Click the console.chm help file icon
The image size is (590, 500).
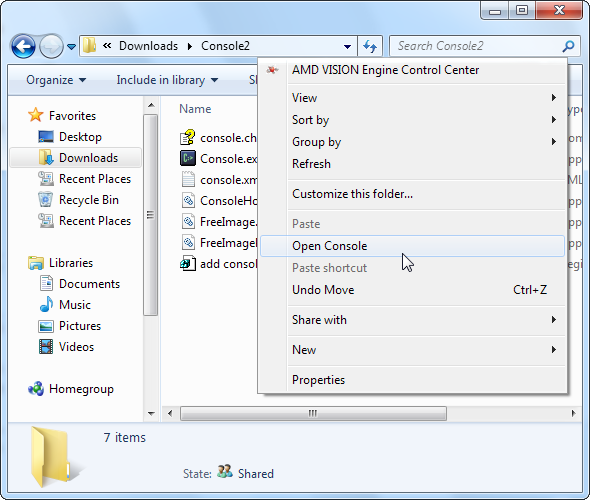tap(188, 137)
